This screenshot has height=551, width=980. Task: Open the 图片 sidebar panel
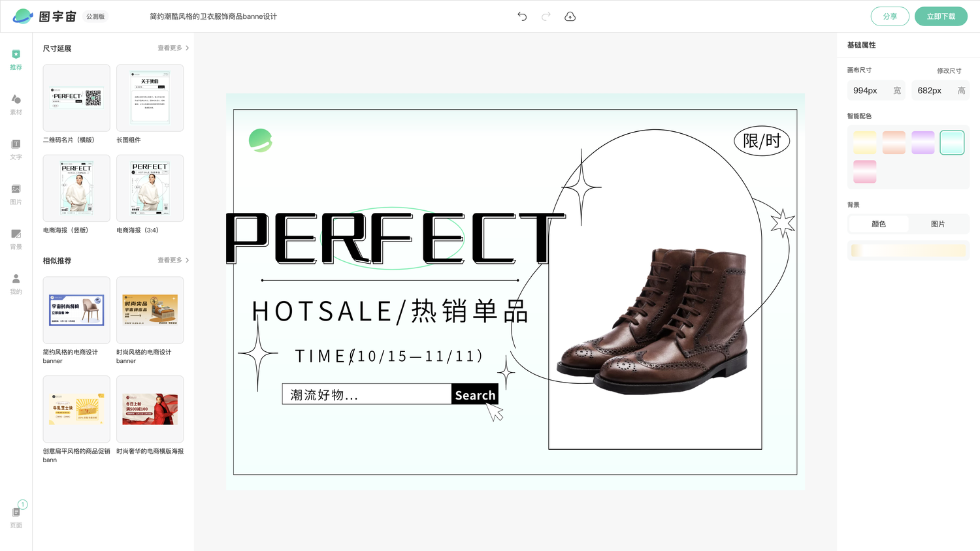[16, 195]
